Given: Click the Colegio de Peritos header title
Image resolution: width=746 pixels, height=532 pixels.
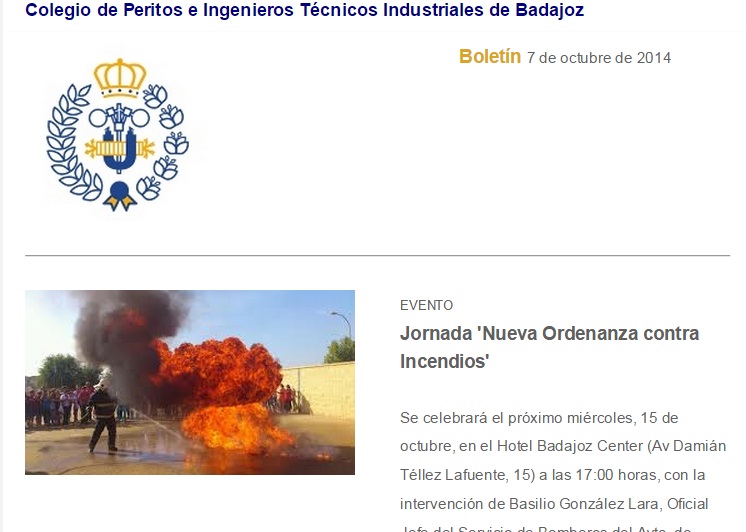Looking at the screenshot, I should click(304, 11).
